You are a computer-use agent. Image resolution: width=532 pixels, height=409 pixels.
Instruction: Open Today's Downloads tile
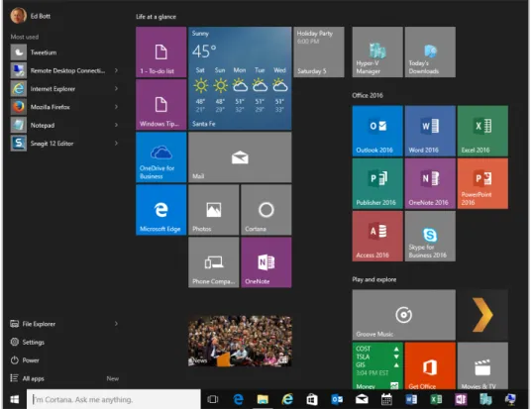click(430, 51)
